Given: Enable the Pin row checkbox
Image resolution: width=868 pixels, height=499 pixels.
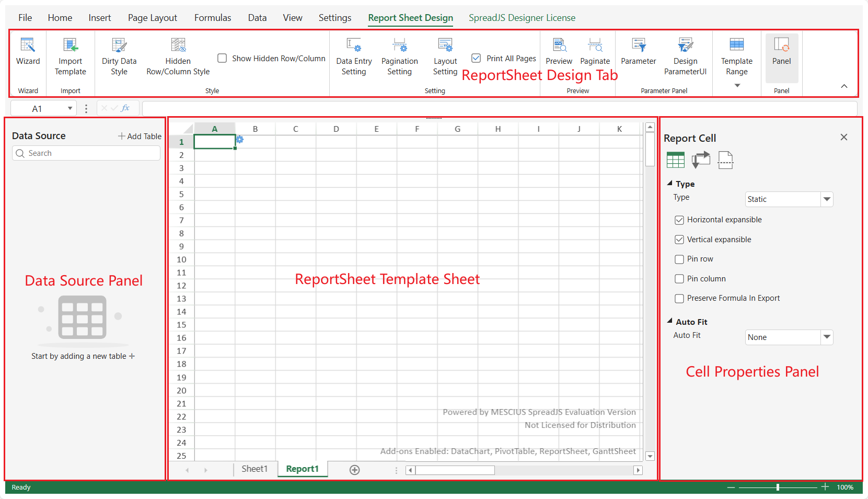Looking at the screenshot, I should coord(679,259).
